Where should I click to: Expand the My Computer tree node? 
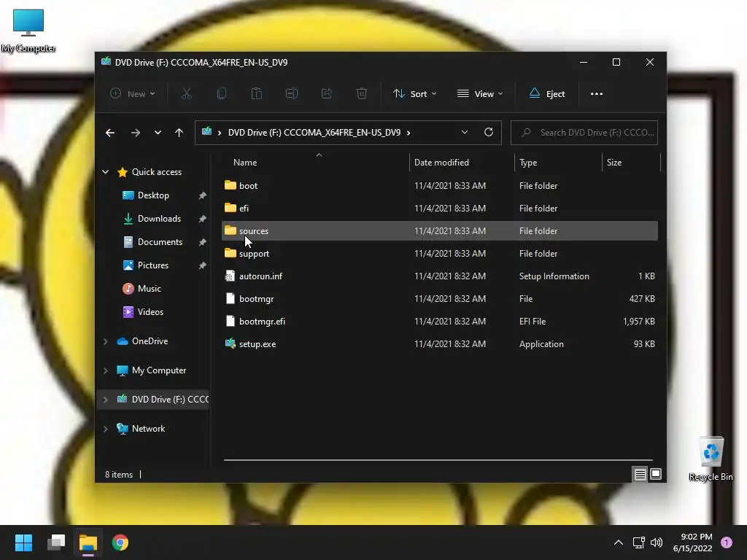coord(105,370)
